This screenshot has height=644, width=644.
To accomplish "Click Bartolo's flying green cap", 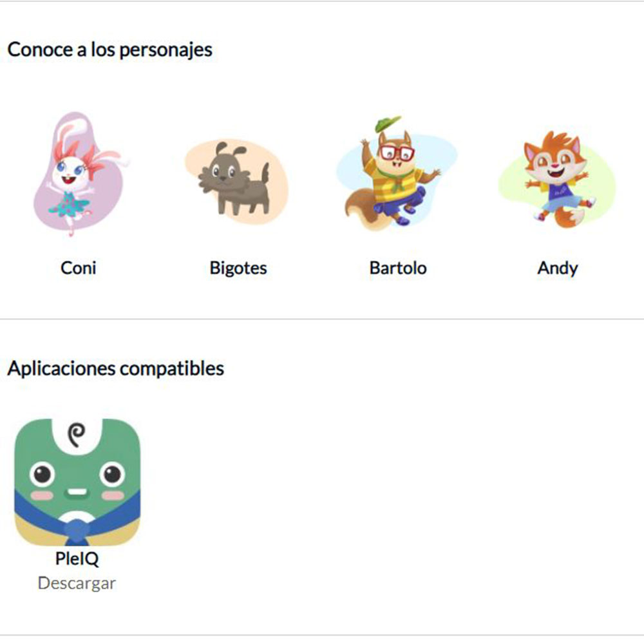I will [387, 123].
